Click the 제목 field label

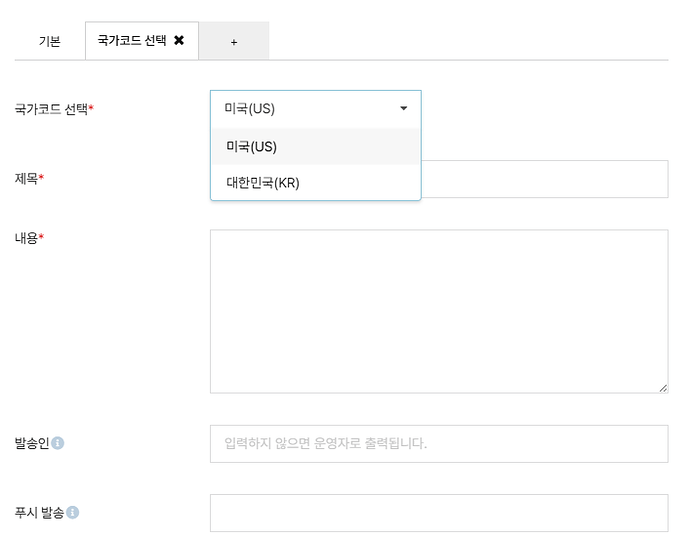(x=29, y=178)
